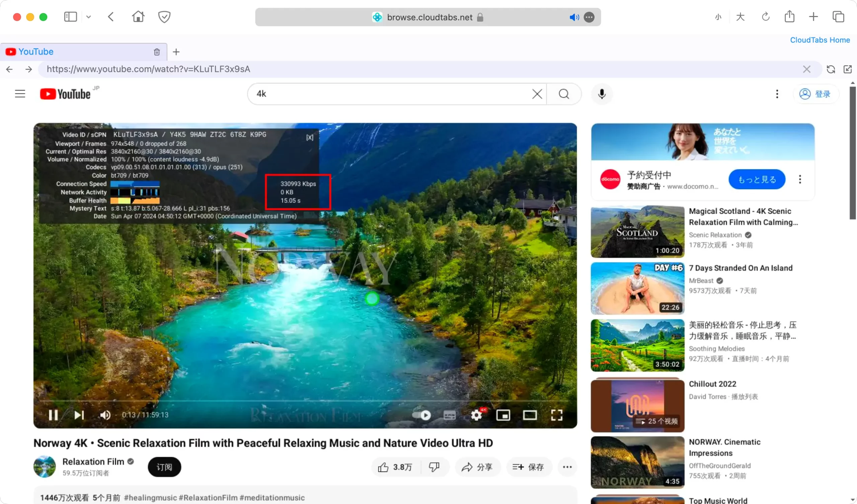Mute the tab audio speaker icon

click(574, 17)
